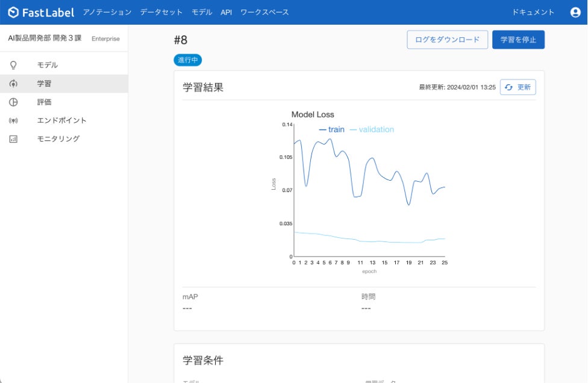Toggle the validation legend entry
Image resolution: width=588 pixels, height=383 pixels.
pos(372,129)
